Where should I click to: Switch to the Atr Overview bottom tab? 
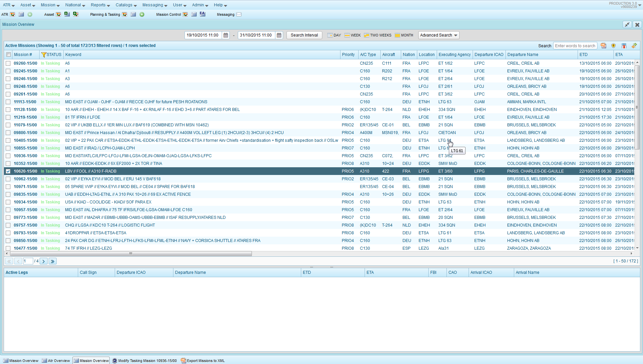pos(56,361)
